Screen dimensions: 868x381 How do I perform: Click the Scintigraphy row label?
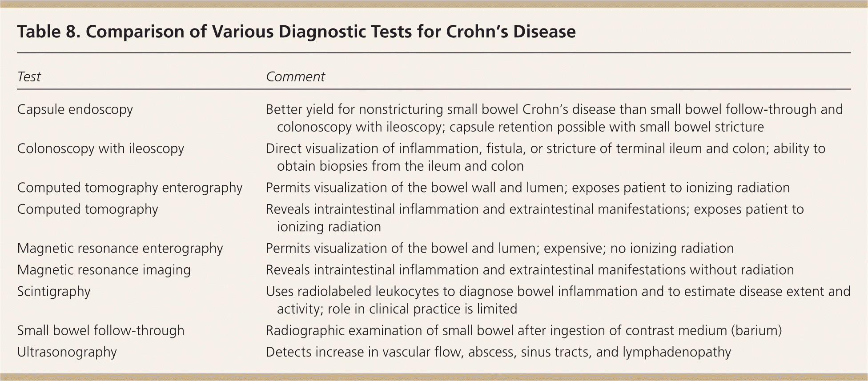[54, 292]
